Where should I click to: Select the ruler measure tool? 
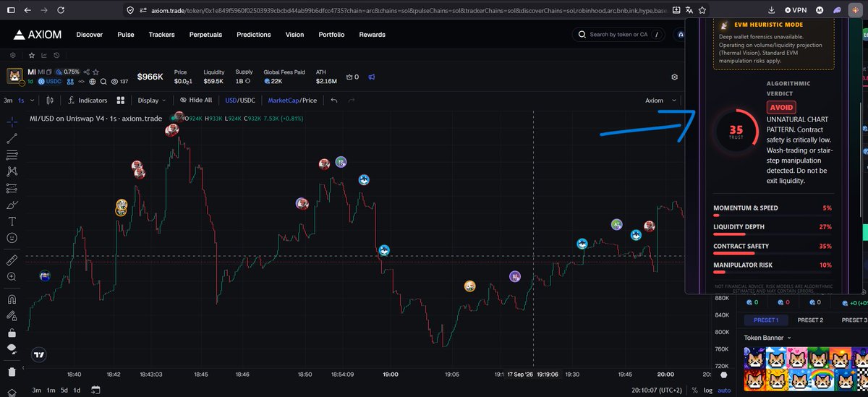coord(12,259)
